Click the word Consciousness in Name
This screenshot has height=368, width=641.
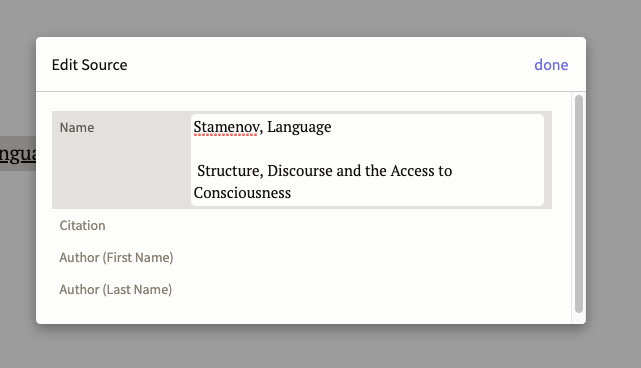242,193
